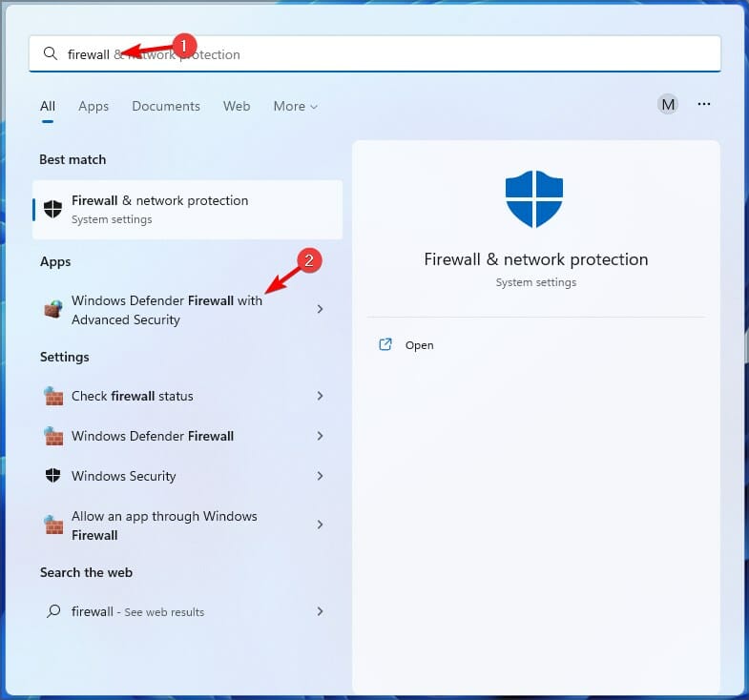Screen dimensions: 749x700
Task: Switch to the Web tab
Action: pos(237,106)
